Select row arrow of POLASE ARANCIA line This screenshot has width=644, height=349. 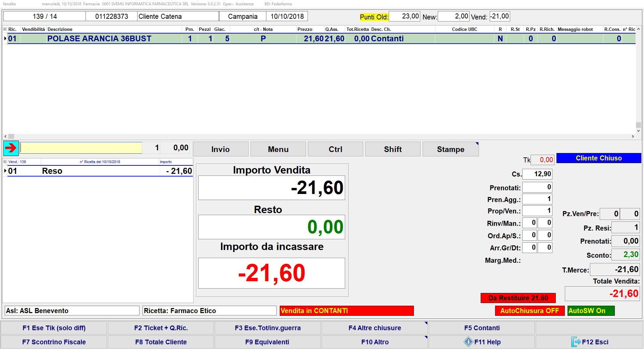5,39
